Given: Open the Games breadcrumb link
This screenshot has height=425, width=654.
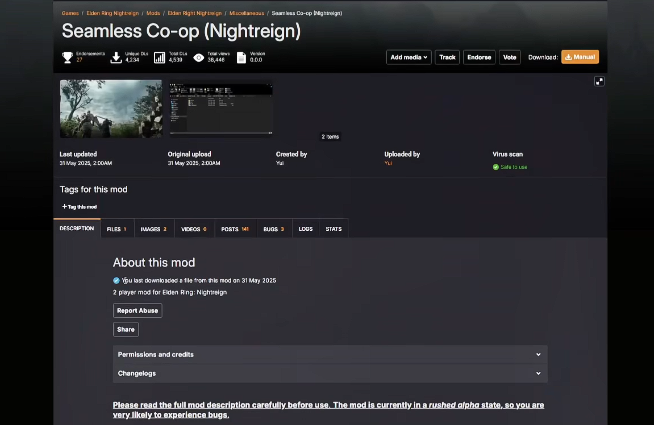Looking at the screenshot, I should pos(70,13).
